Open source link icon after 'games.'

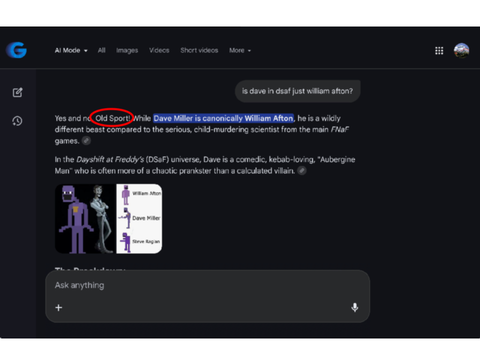[86, 141]
